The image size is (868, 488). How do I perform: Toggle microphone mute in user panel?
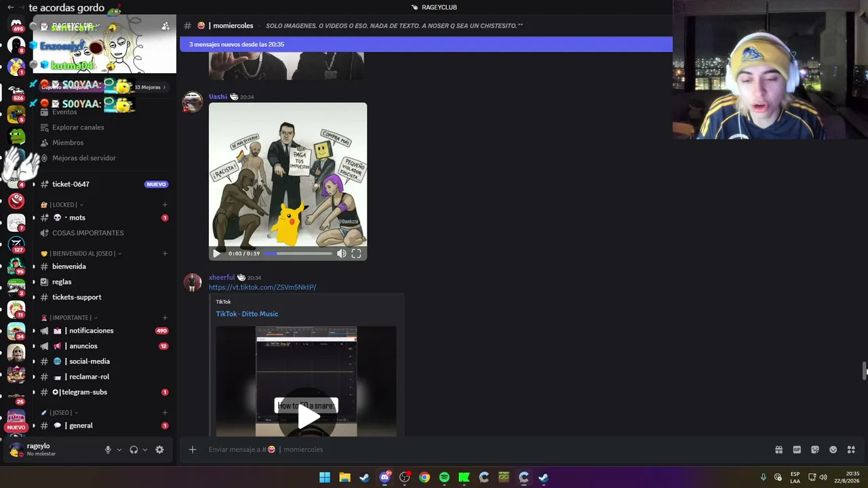pyautogui.click(x=107, y=450)
